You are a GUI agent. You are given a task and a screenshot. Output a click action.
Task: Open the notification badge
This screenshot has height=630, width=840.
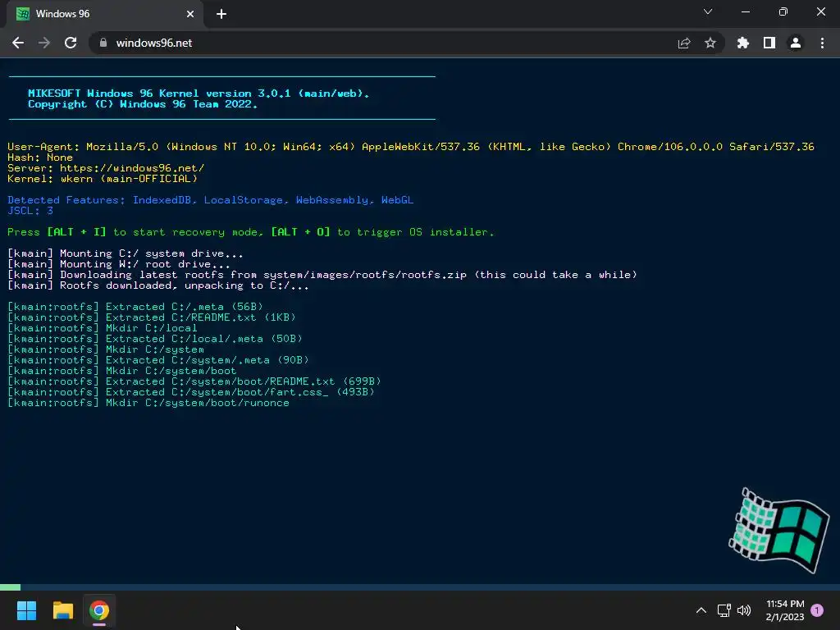click(817, 609)
